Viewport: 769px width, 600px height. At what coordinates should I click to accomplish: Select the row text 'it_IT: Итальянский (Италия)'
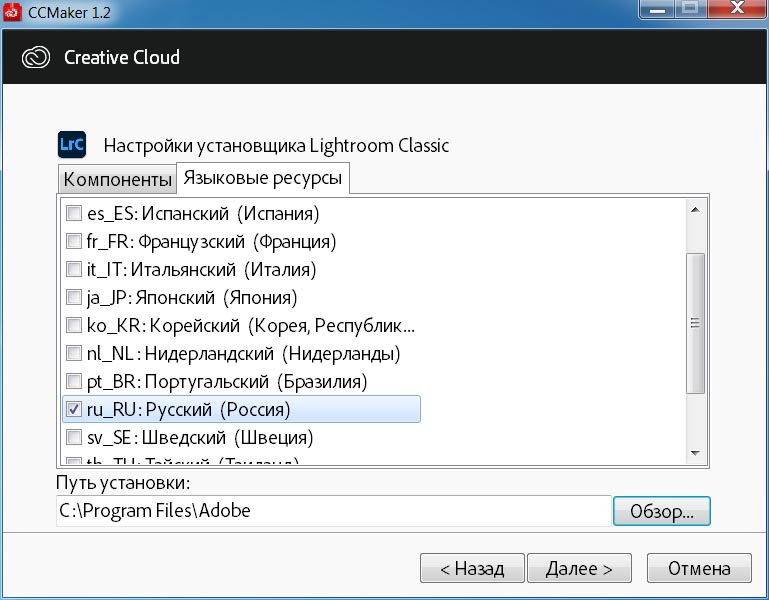[x=202, y=269]
